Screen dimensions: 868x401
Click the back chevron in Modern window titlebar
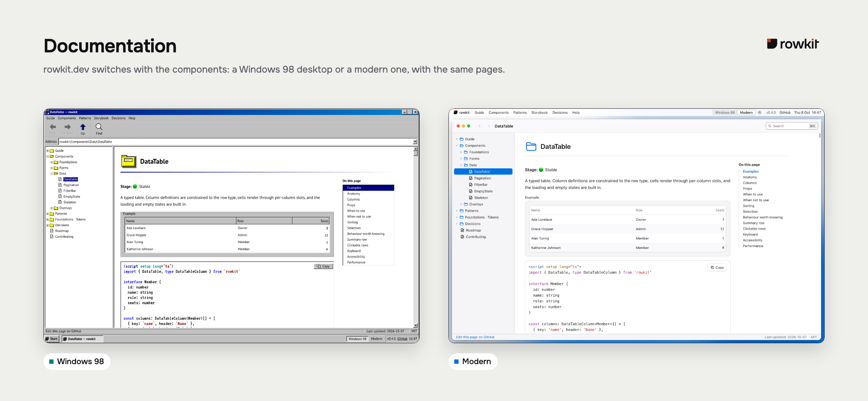click(480, 126)
